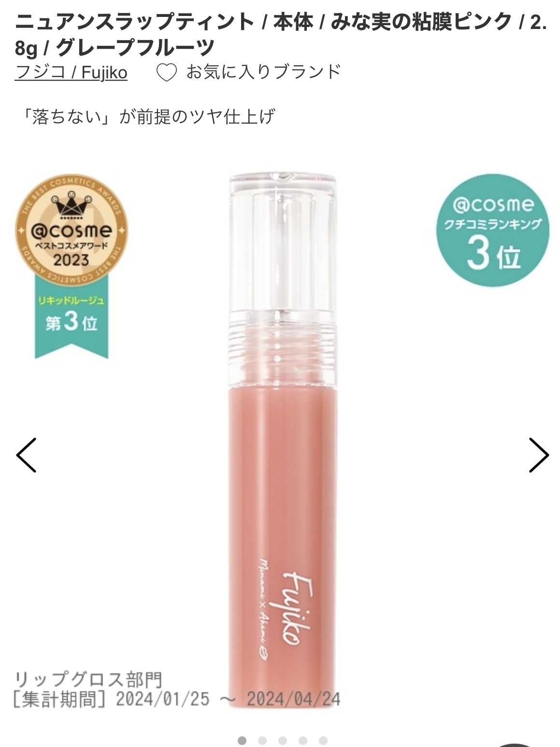Image resolution: width=560 pixels, height=747 pixels.
Task: Show the next product image with right arrow
Action: pyautogui.click(x=539, y=455)
